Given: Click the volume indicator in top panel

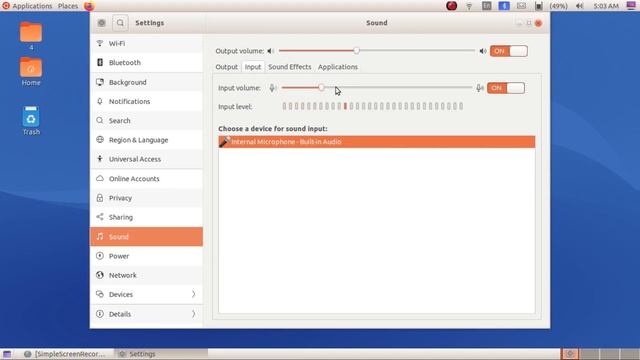Looking at the screenshot, I should [580, 6].
